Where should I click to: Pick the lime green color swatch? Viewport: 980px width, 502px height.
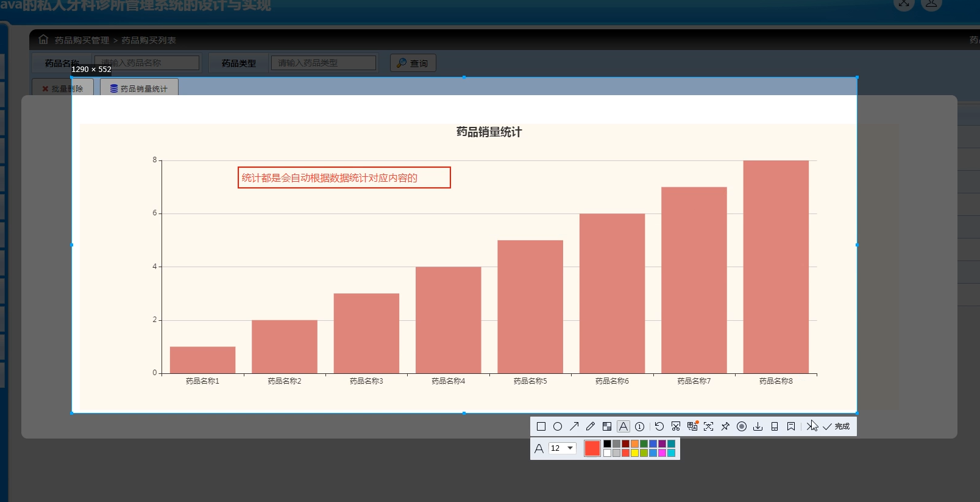(x=644, y=453)
